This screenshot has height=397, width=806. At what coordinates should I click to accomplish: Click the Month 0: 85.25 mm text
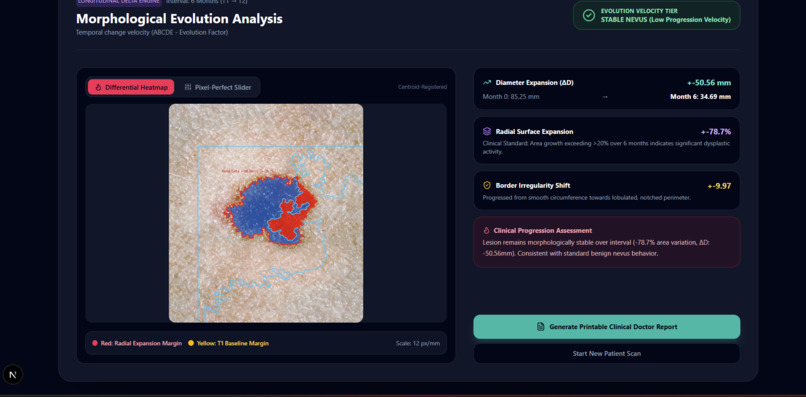pos(511,96)
